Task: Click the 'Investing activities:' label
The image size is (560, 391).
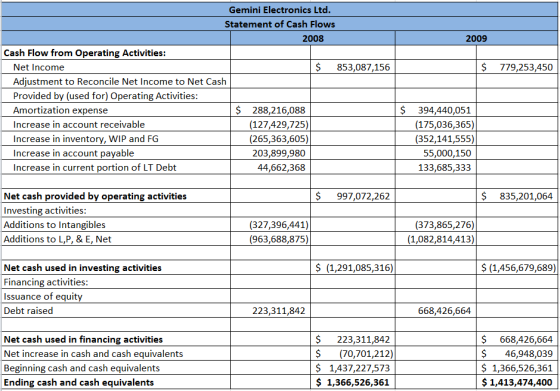Action: [x=45, y=211]
